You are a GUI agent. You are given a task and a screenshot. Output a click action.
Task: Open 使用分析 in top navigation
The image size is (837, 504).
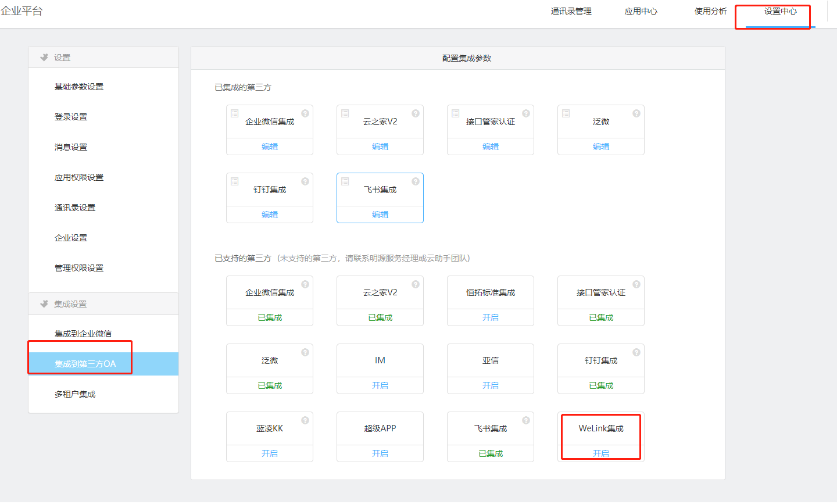(711, 11)
